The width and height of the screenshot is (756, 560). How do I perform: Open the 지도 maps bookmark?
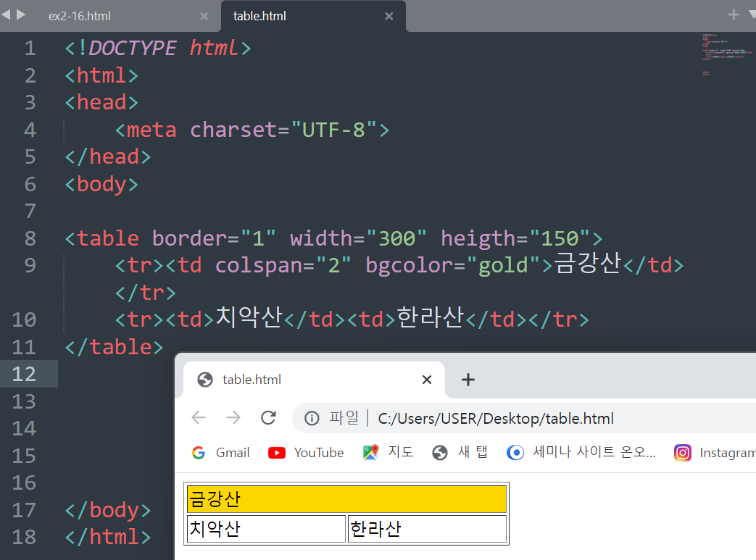click(388, 453)
